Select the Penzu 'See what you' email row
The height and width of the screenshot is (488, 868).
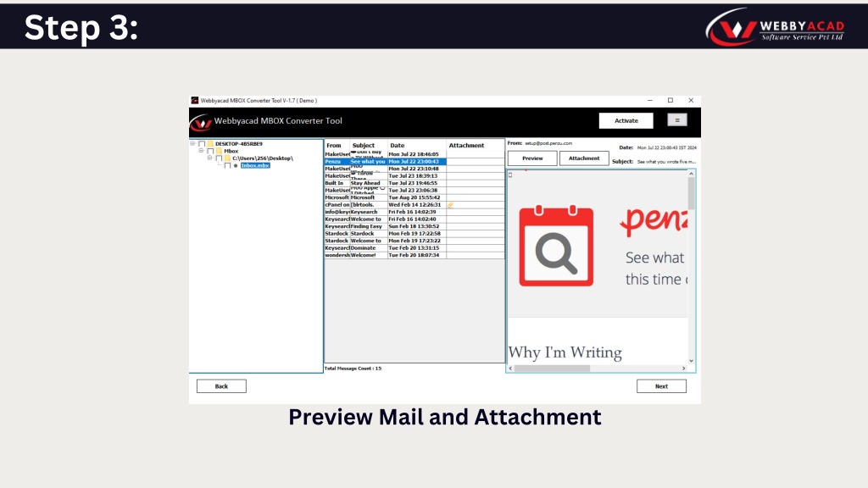(x=414, y=162)
